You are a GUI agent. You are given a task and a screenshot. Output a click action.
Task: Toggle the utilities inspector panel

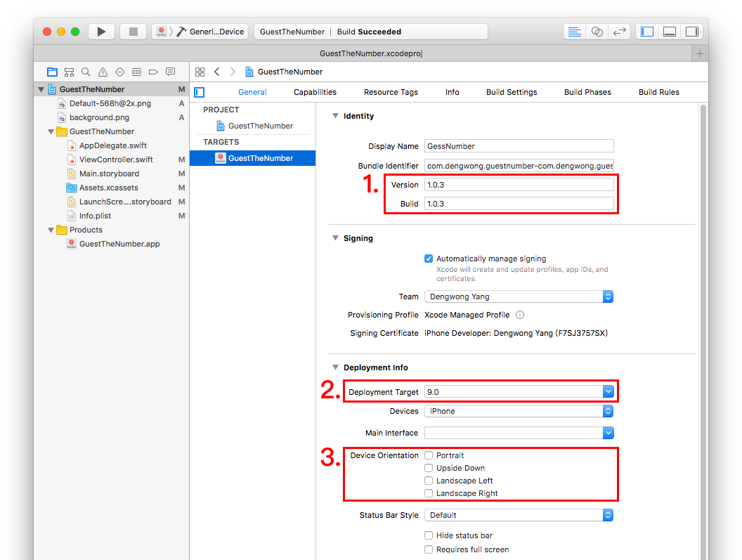pyautogui.click(x=692, y=32)
